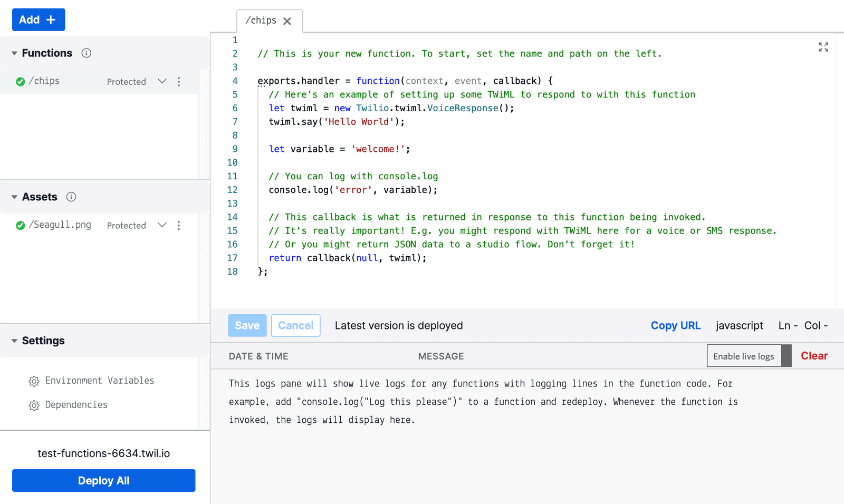Collapse the Functions section
This screenshot has height=504, width=844.
pos(13,53)
